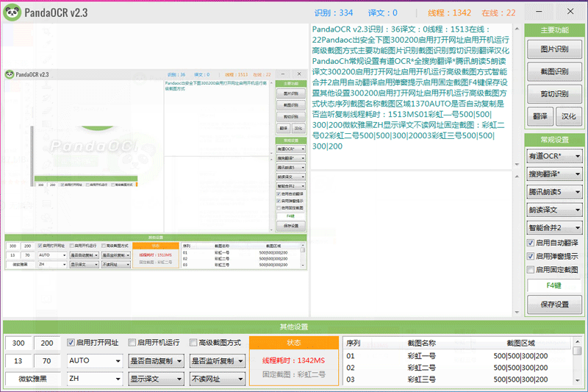The image size is (588, 392).
Task: Click the PandaOCR panda logo icon
Action: tap(12, 13)
